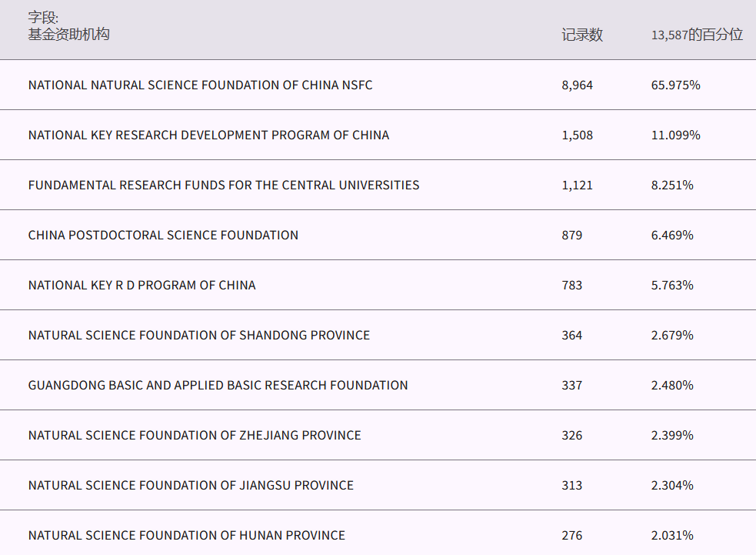Image resolution: width=756 pixels, height=555 pixels.
Task: Click the 65.975% percentage value
Action: pyautogui.click(x=675, y=85)
